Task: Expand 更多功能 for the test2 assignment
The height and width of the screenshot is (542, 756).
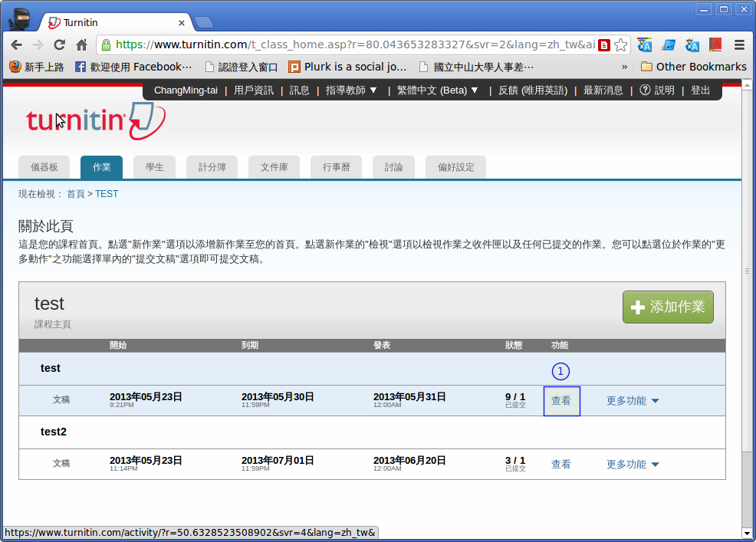Action: [633, 465]
